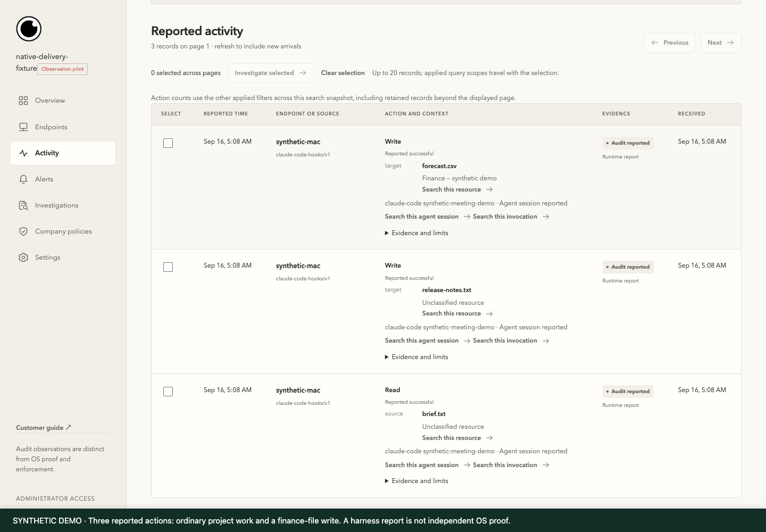Search this invocation in release-notes.txt row
Image resolution: width=766 pixels, height=532 pixels.
[x=511, y=341]
